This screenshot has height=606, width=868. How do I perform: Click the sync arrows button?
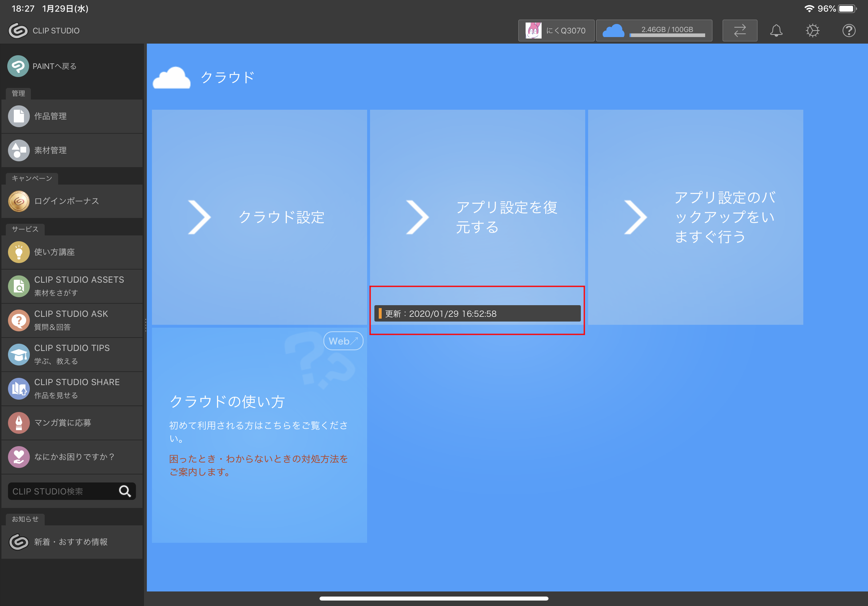(x=739, y=31)
